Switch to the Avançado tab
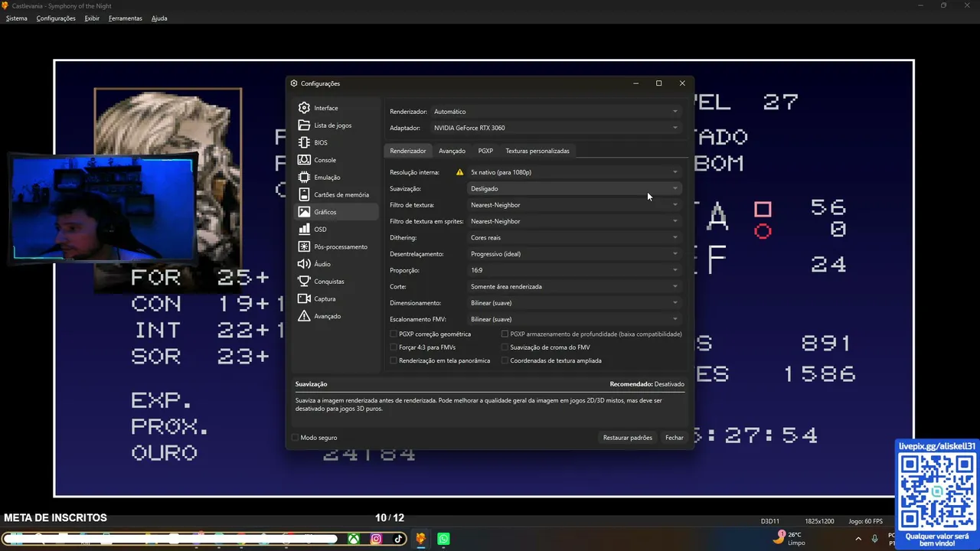This screenshot has height=551, width=980. [x=452, y=151]
